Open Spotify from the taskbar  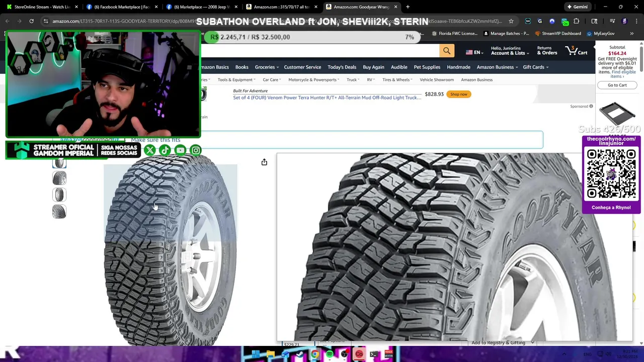pyautogui.click(x=330, y=354)
